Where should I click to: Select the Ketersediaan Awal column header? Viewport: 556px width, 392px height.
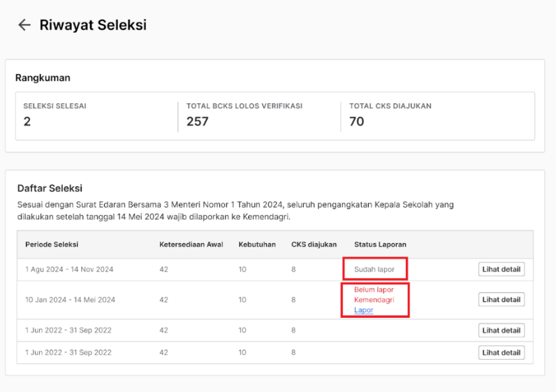[x=191, y=245]
